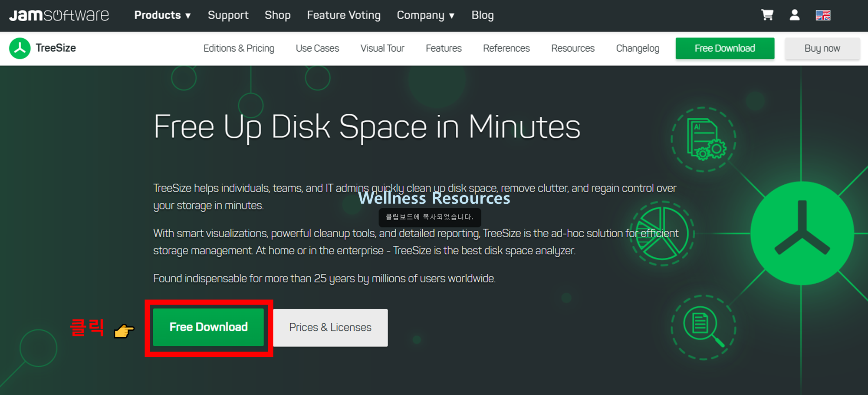The image size is (868, 395).
Task: Open the Support page
Action: pyautogui.click(x=228, y=15)
